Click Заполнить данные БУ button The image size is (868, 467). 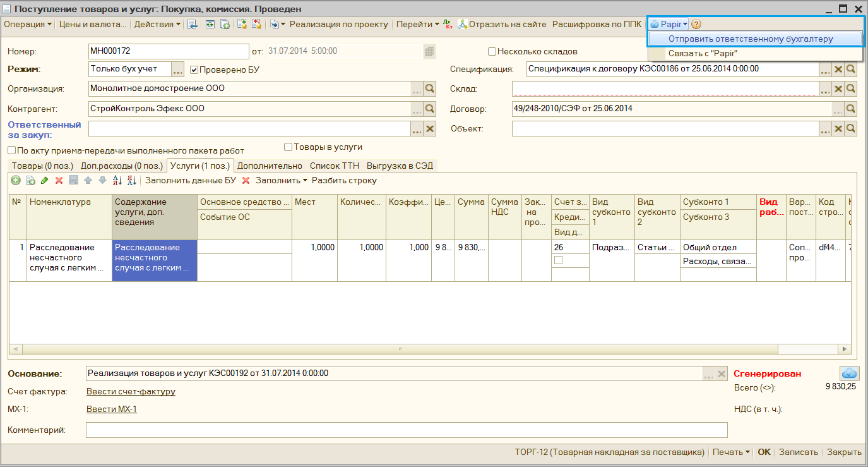point(191,181)
